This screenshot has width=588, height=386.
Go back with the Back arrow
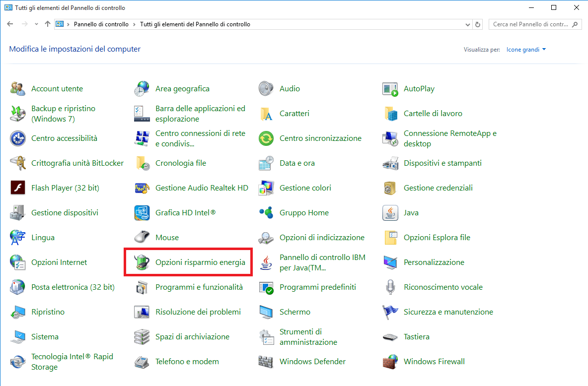click(x=10, y=24)
